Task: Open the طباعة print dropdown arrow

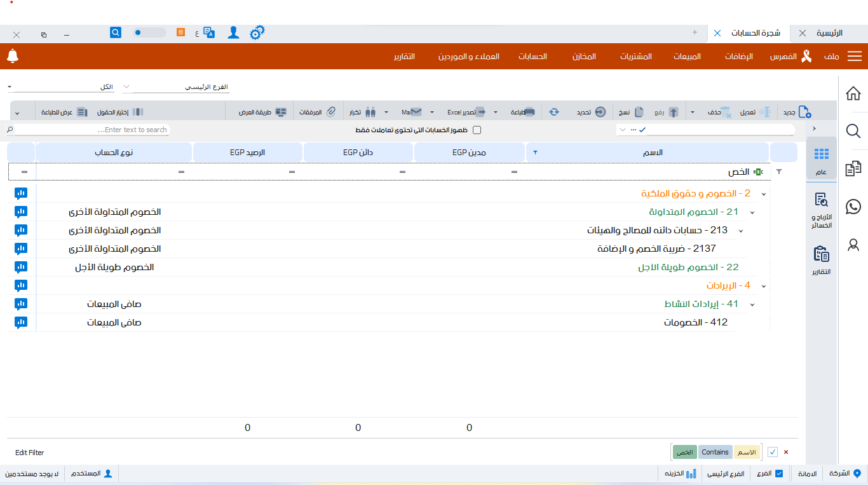Action: point(496,112)
